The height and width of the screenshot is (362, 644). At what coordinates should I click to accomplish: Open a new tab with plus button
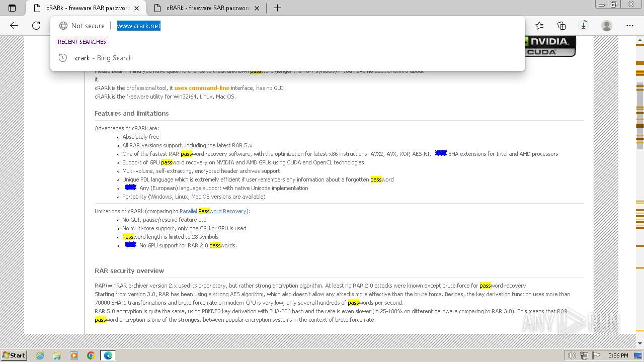point(277,8)
